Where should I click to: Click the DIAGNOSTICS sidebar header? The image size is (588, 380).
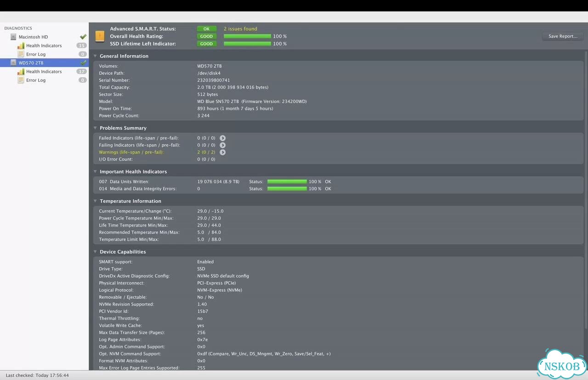point(18,28)
